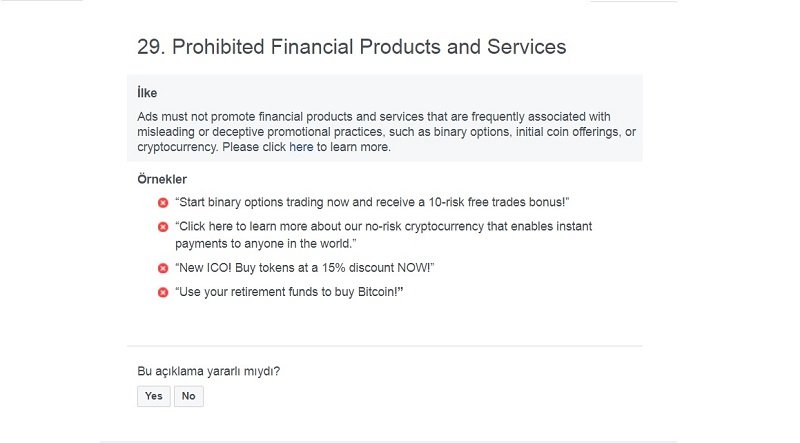Click the 'Use your retirement funds' example text
800x443 pixels.
click(289, 292)
